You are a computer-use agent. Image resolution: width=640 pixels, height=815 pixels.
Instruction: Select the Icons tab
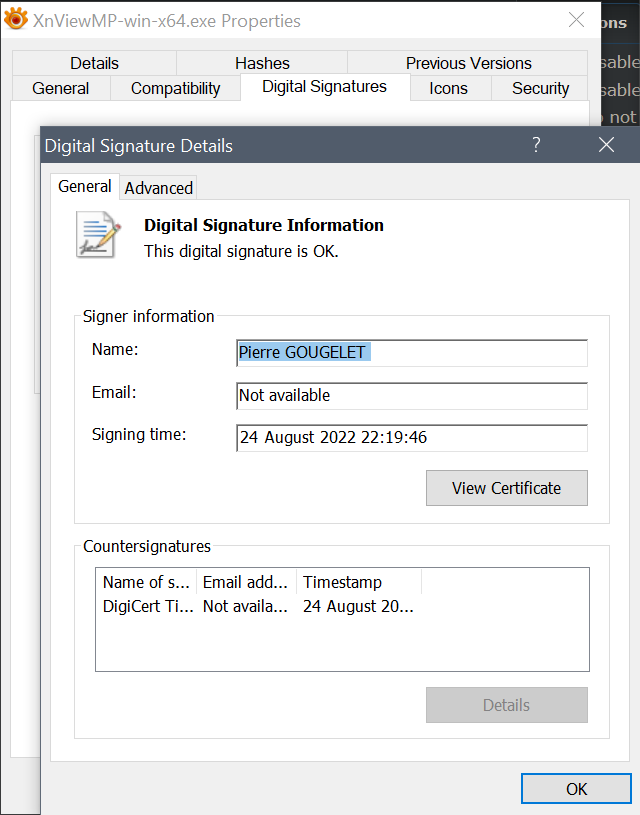(x=448, y=88)
